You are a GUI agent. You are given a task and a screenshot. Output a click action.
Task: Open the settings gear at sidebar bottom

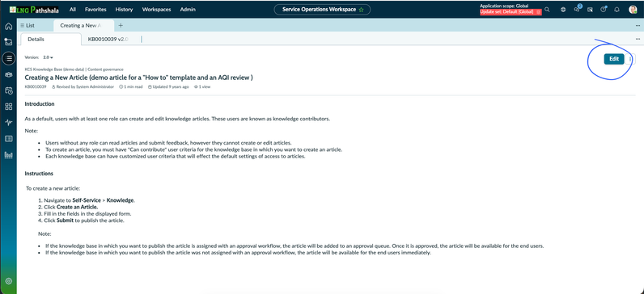click(x=9, y=281)
